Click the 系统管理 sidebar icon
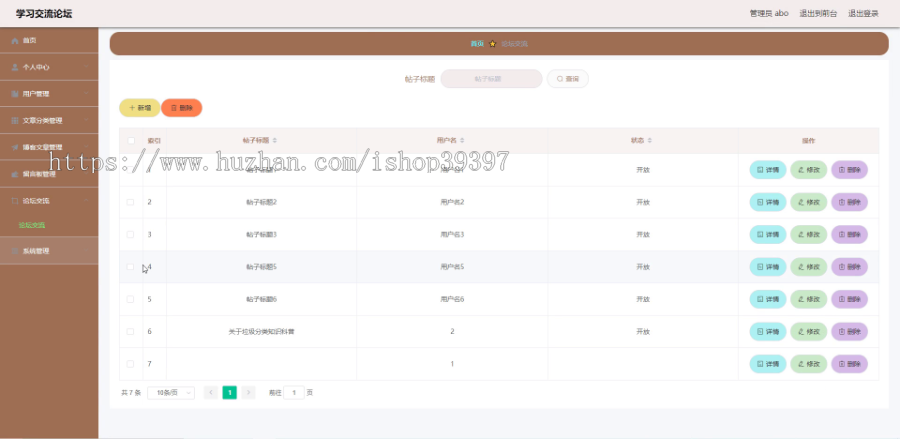 pos(15,251)
